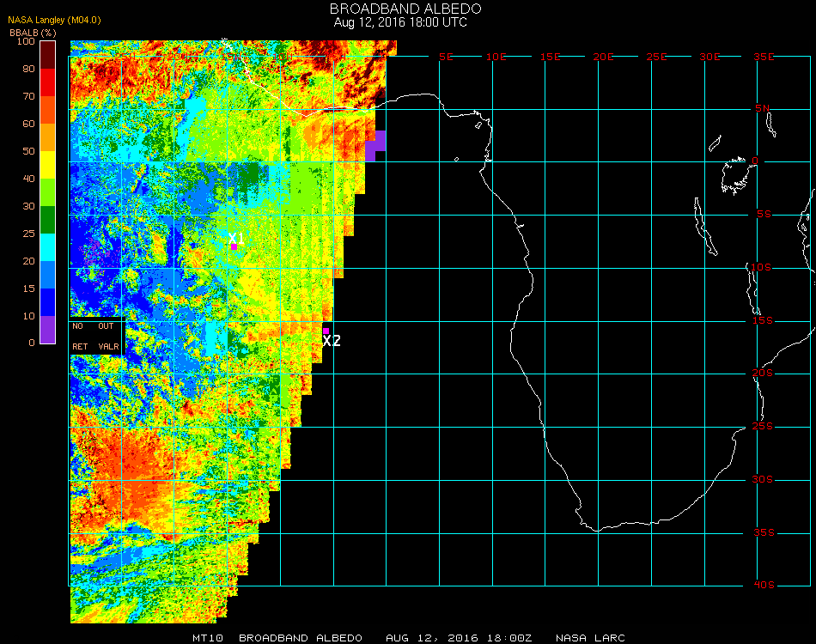
Task: Click the purple block near the equator coastline
Action: tap(375, 146)
